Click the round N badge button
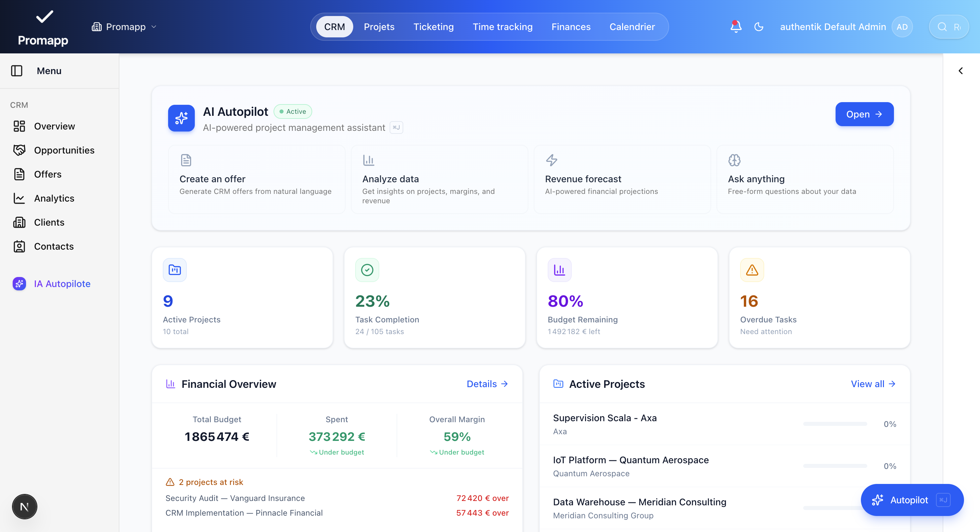 (x=24, y=507)
